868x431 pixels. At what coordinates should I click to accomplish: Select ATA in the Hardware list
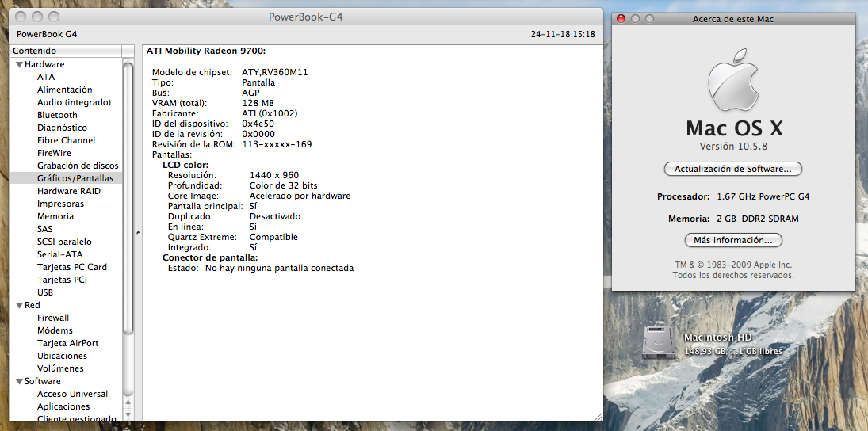coord(46,77)
